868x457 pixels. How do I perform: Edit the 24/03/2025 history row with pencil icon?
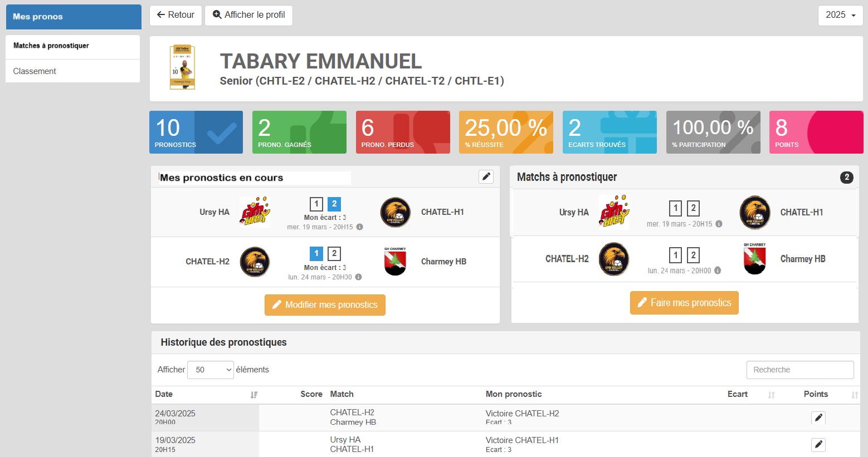[818, 417]
